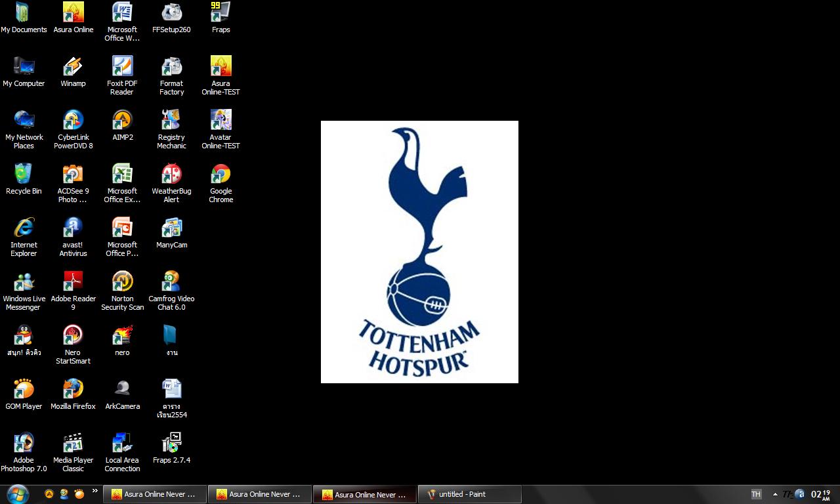Open Media Player Classic shortcut

click(73, 452)
